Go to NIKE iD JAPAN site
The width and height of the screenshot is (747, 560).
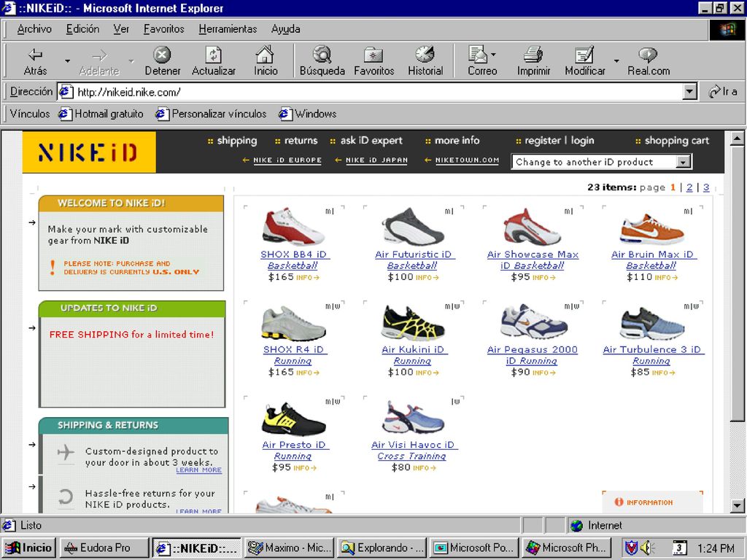coord(376,160)
